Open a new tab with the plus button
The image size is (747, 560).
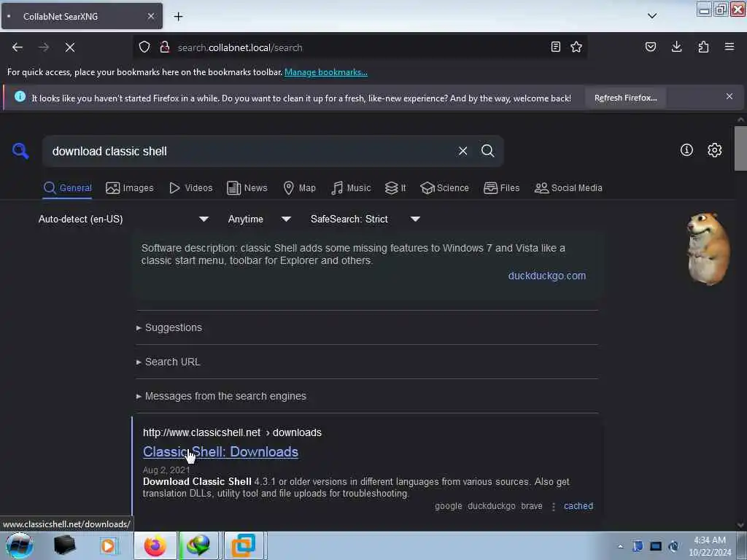[178, 17]
